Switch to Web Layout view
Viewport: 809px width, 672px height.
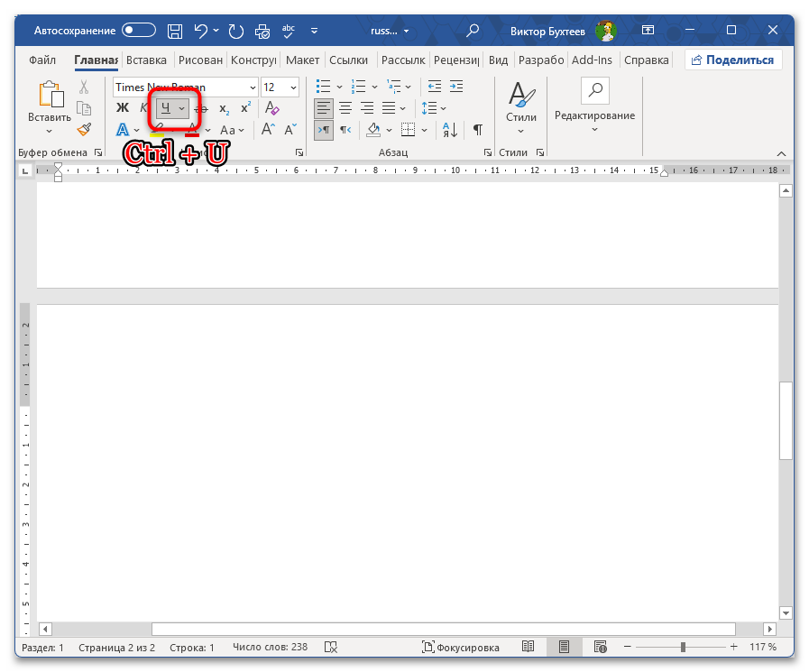600,647
